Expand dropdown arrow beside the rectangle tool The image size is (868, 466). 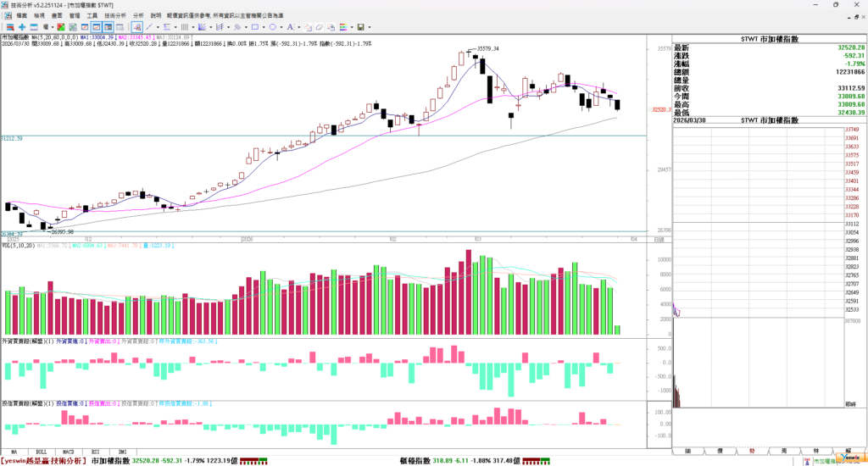264,27
